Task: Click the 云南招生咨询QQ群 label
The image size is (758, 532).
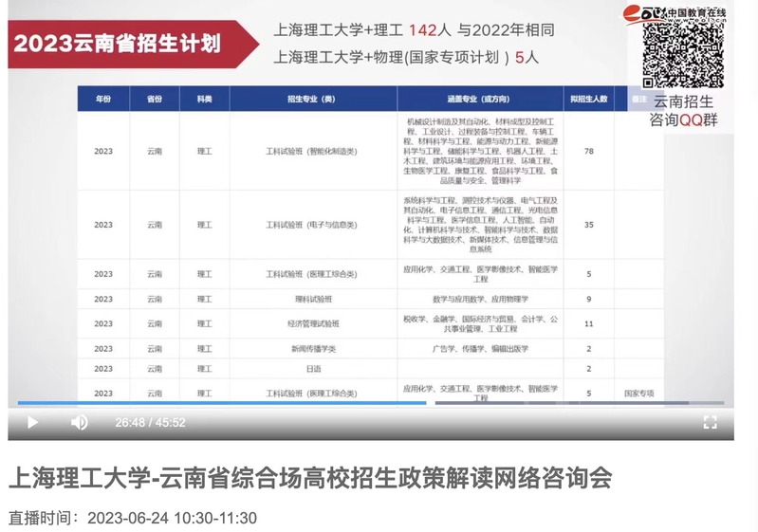Action: (x=683, y=111)
